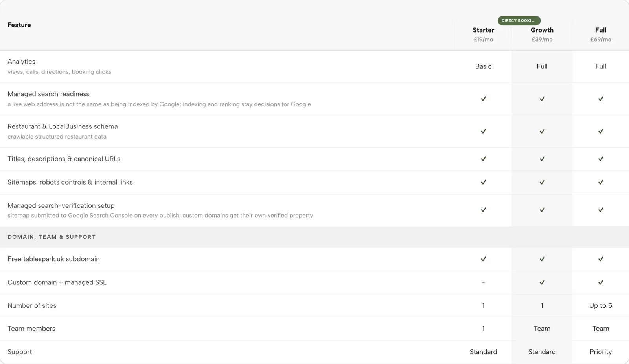This screenshot has width=629, height=364.
Task: Click Full checkmark for Titles, descriptions & canonical URLs
Action: (601, 159)
